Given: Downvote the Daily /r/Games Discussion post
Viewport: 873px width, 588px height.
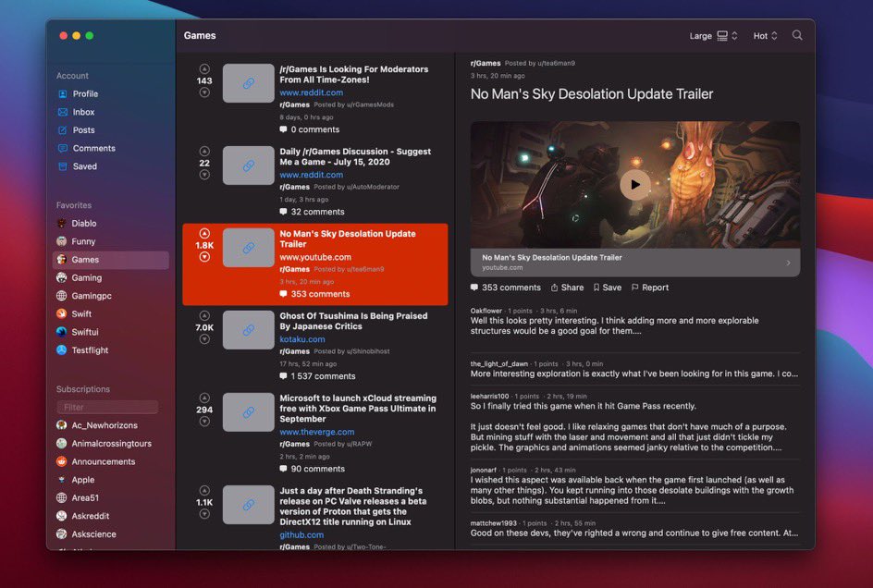Looking at the screenshot, I should (204, 175).
